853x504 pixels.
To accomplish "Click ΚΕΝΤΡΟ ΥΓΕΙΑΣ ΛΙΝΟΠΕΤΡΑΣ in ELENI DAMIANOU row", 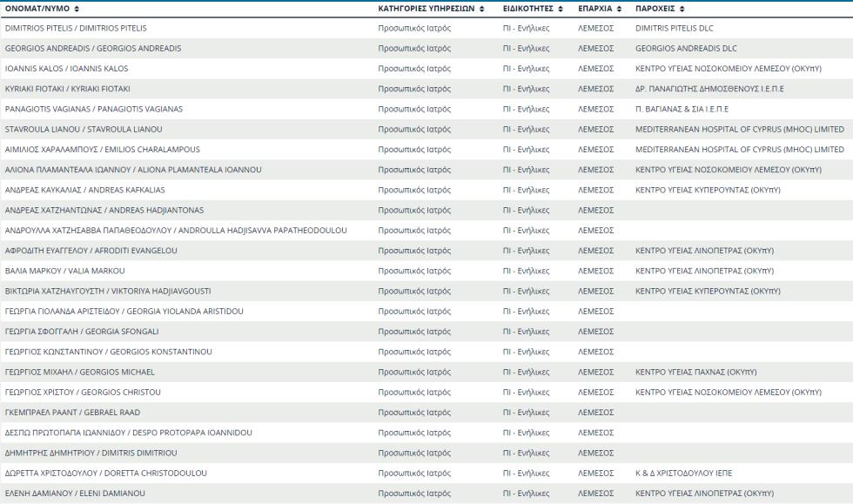I will tap(704, 493).
